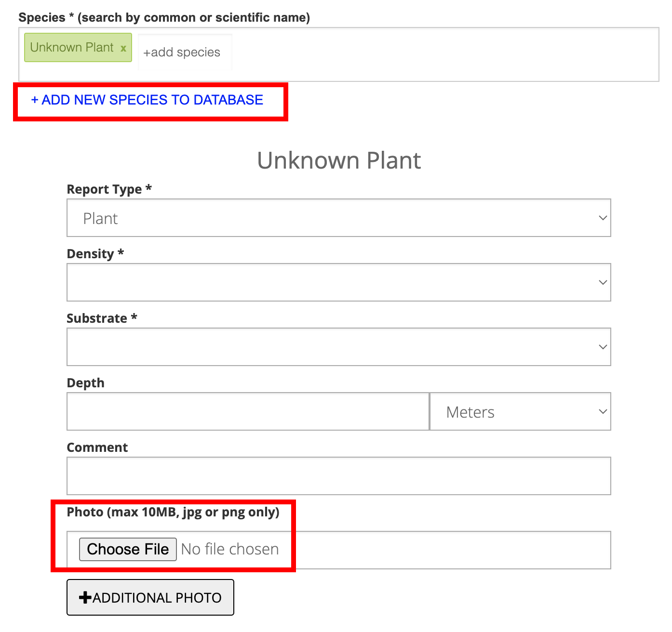
Task: Click into the Comment text field
Action: [x=338, y=476]
